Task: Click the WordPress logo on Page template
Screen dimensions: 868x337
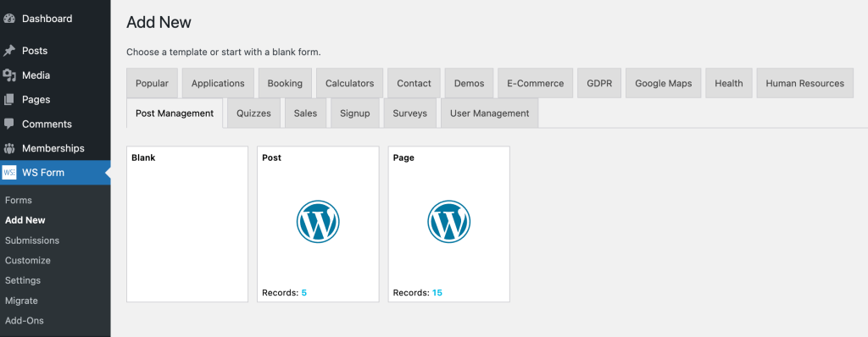Action: coord(448,221)
